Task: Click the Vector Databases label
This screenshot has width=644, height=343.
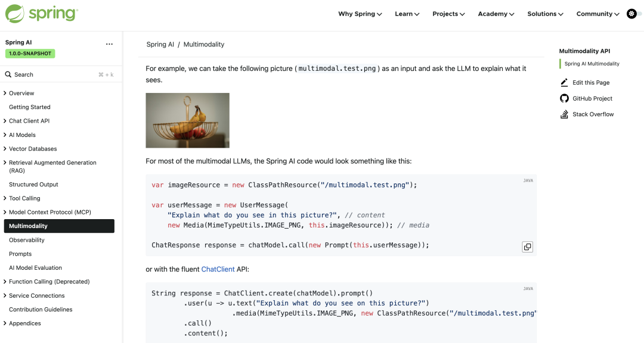Action: (x=33, y=149)
